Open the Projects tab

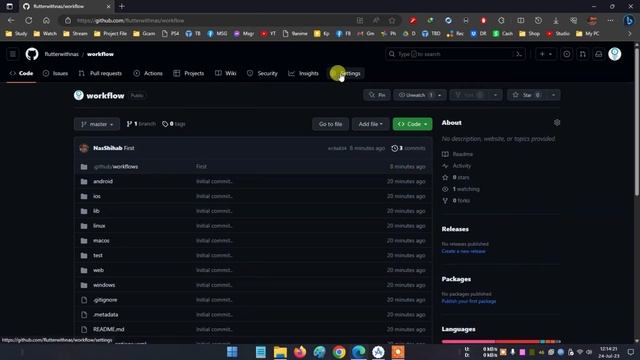[x=189, y=73]
